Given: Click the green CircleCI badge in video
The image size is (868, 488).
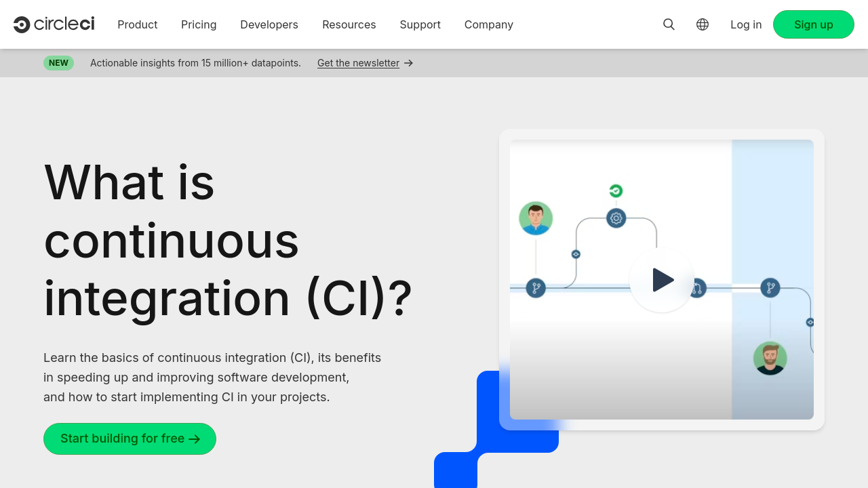Looking at the screenshot, I should click(x=616, y=191).
